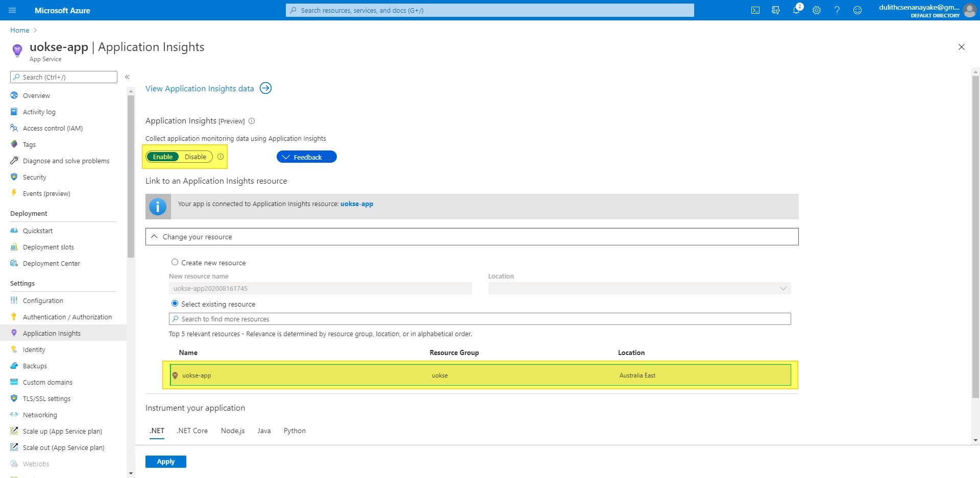This screenshot has height=478, width=980.
Task: Open Cloud Shell from top bar
Action: 755,10
